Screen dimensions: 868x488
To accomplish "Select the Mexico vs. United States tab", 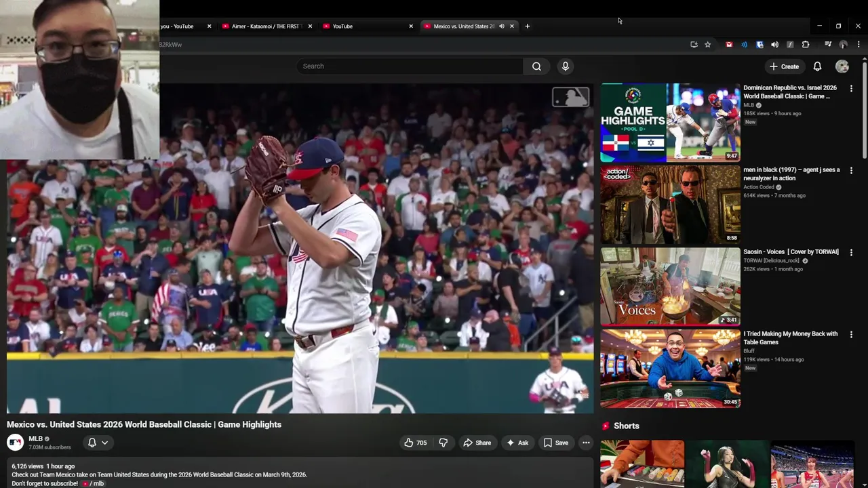I will 464,26.
